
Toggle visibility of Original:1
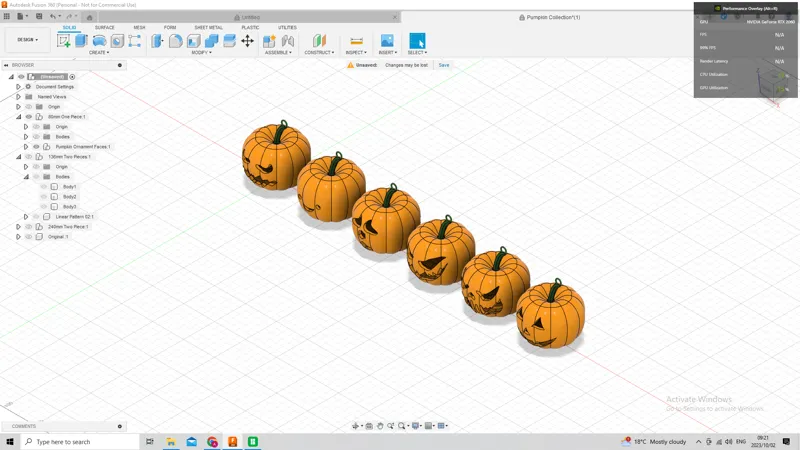pyautogui.click(x=29, y=237)
